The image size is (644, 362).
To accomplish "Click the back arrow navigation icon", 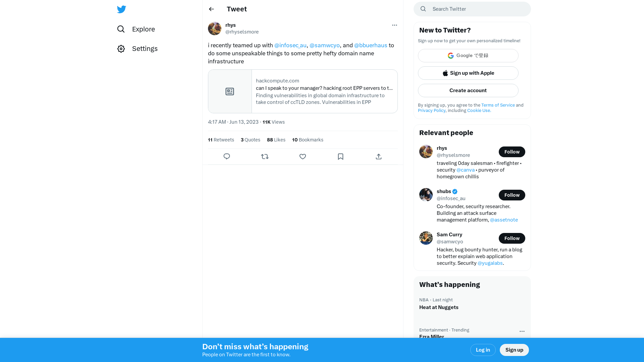I will (212, 9).
